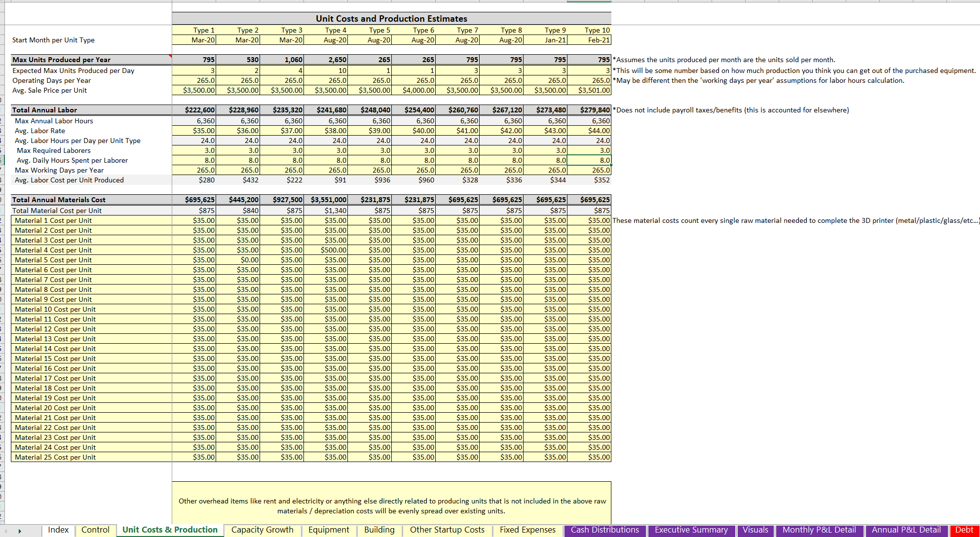
Task: Go to the Equipment sheet tab
Action: coord(329,530)
